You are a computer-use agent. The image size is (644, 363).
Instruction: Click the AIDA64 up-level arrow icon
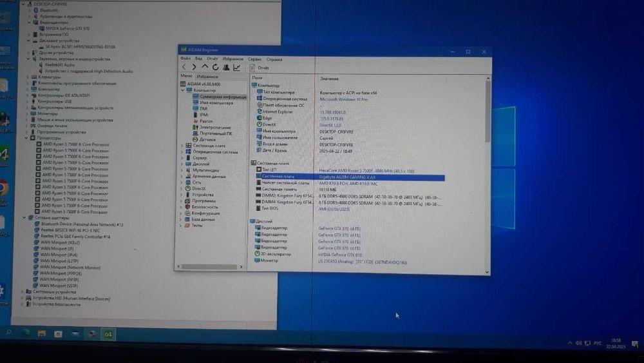pyautogui.click(x=205, y=66)
